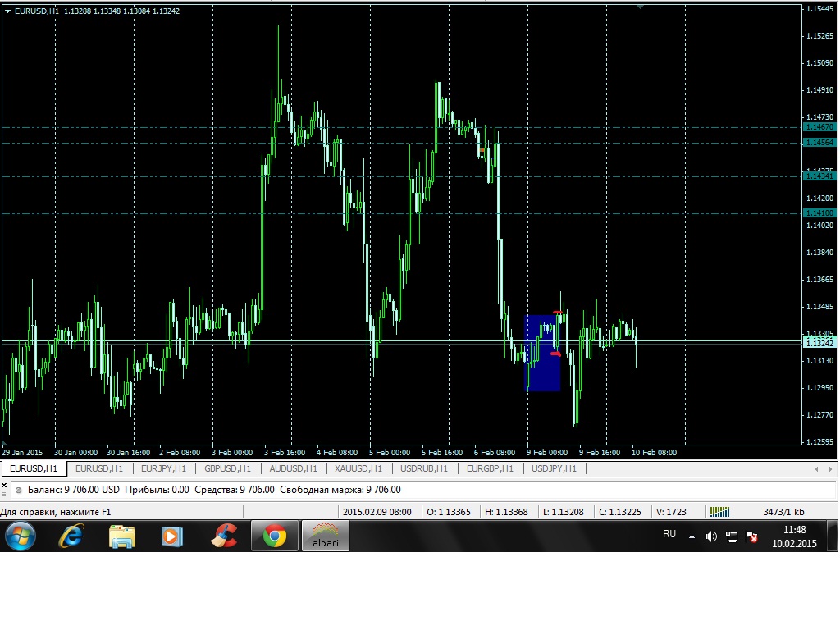Show hidden tray icons arrow
Viewport: 840px width, 630px height.
point(692,536)
